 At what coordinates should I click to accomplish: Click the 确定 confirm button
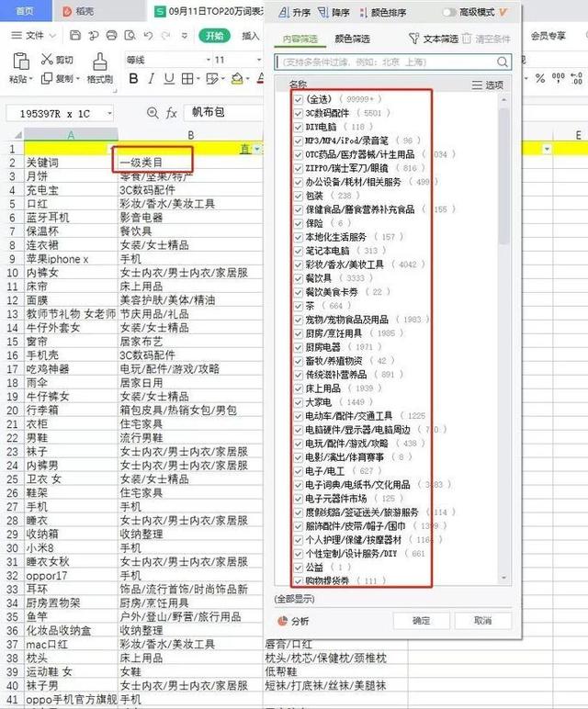pyautogui.click(x=421, y=621)
